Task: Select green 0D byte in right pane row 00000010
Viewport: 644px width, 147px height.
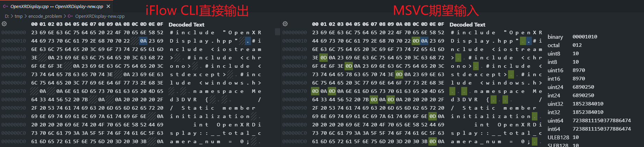Action: tap(416, 41)
